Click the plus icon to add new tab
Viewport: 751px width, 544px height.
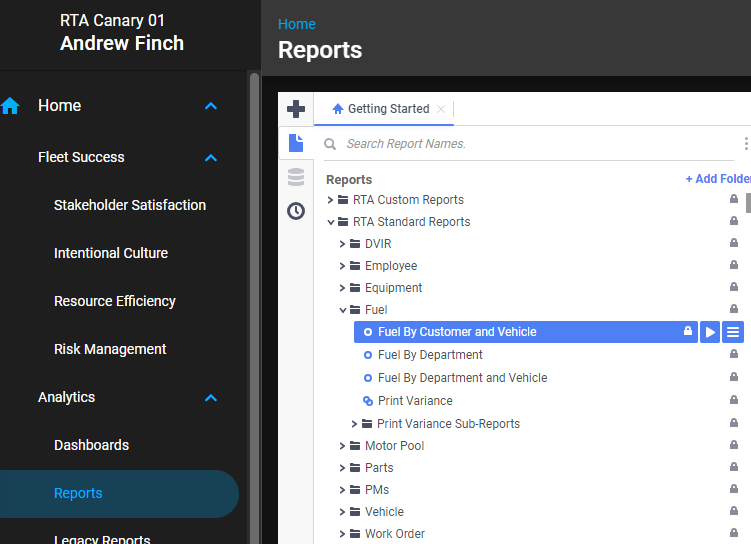click(296, 109)
